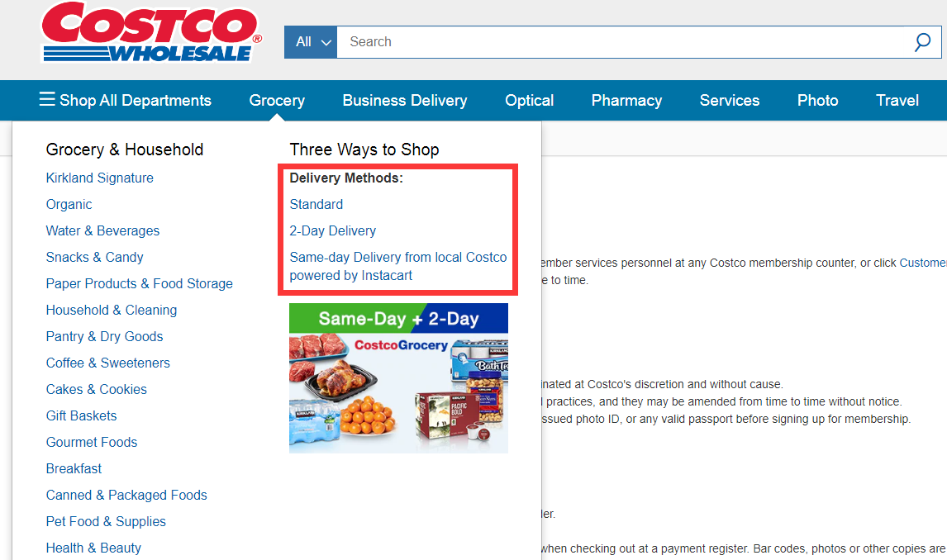Open Same-day Delivery powered by Instacart link
This screenshot has height=560, width=947.
398,266
